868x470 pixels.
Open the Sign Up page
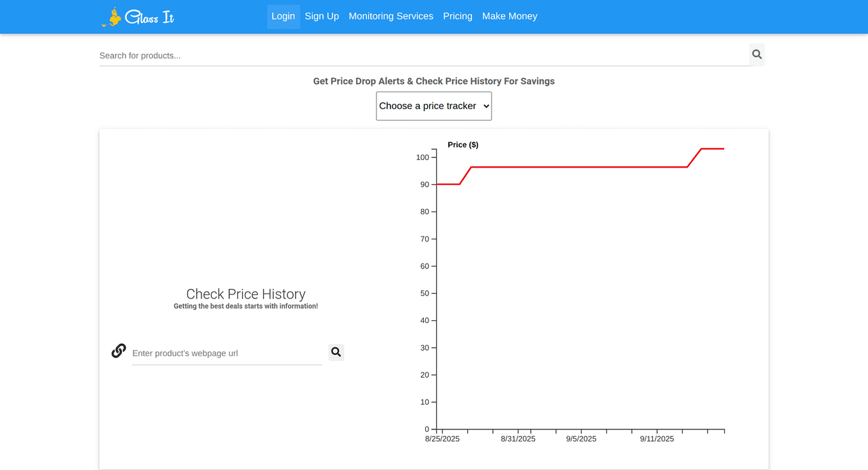coord(322,16)
